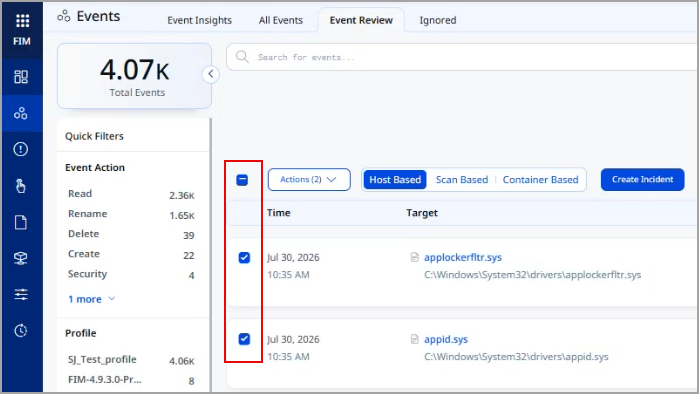The height and width of the screenshot is (394, 699).
Task: Click the hand pointer icon in sidebar
Action: [21, 185]
